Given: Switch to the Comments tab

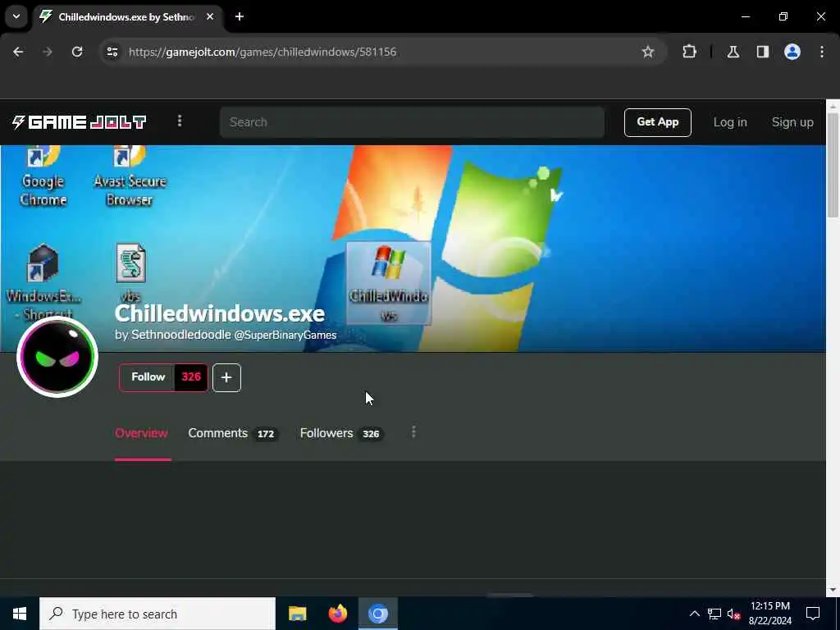Looking at the screenshot, I should (x=232, y=433).
